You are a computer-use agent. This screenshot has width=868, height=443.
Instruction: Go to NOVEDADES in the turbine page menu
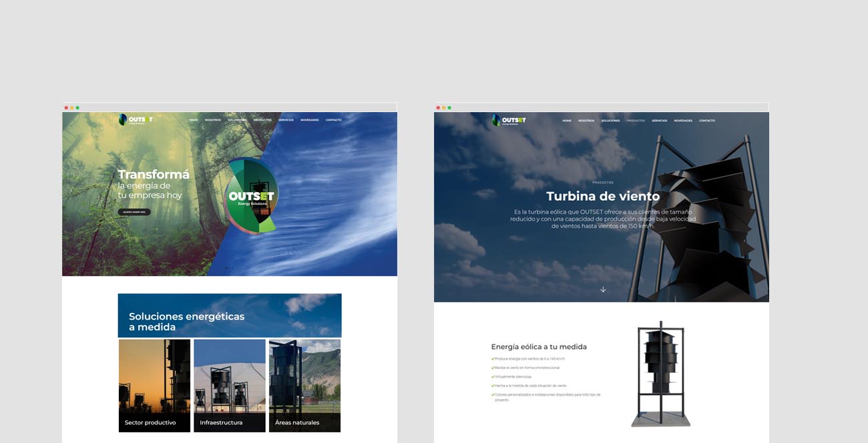click(683, 121)
